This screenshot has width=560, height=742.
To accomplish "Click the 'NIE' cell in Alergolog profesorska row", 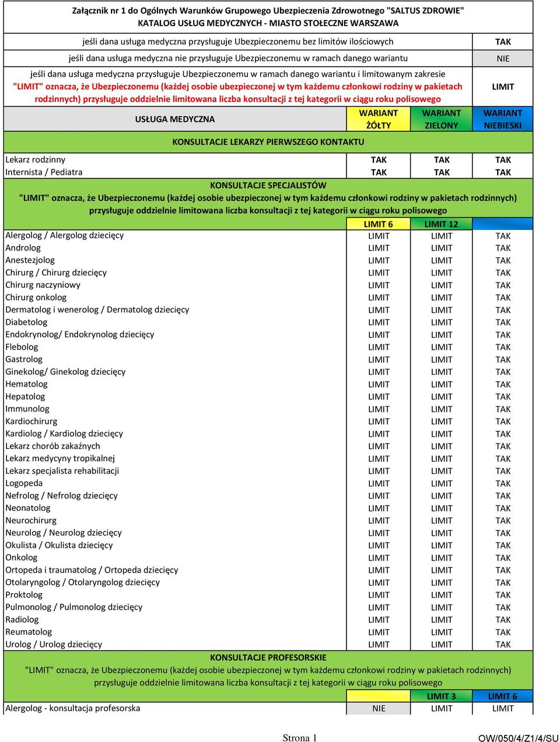I will 379,709.
